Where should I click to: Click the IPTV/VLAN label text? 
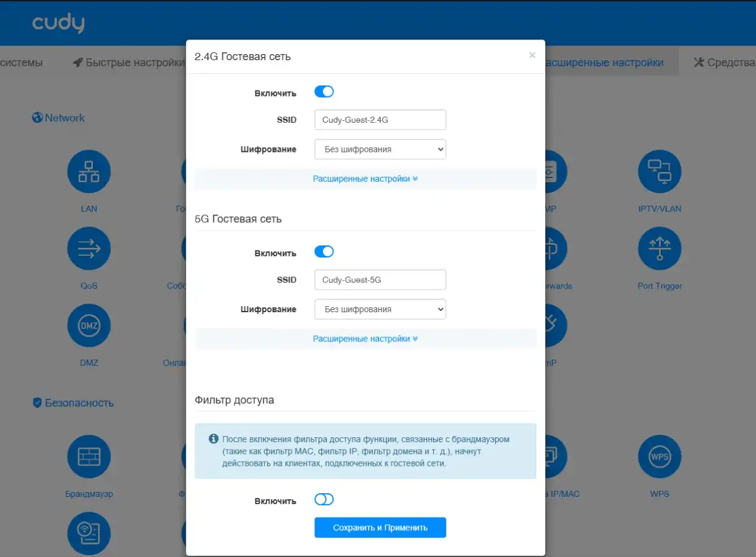tap(659, 208)
